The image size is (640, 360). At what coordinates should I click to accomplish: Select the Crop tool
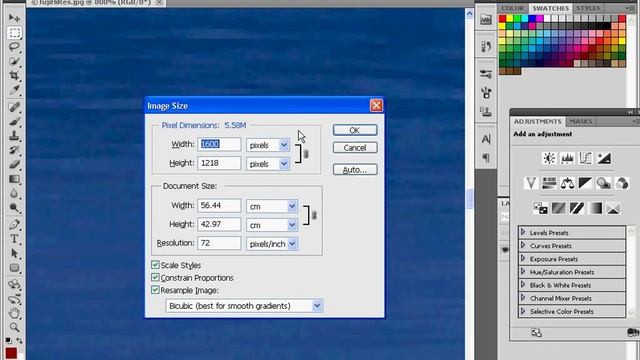point(14,76)
